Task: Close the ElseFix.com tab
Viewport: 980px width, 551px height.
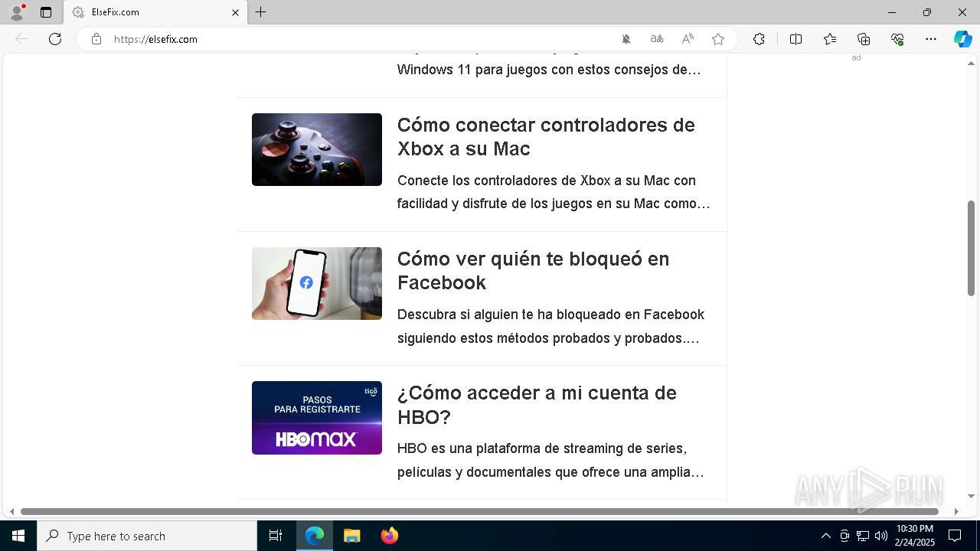Action: [x=235, y=12]
